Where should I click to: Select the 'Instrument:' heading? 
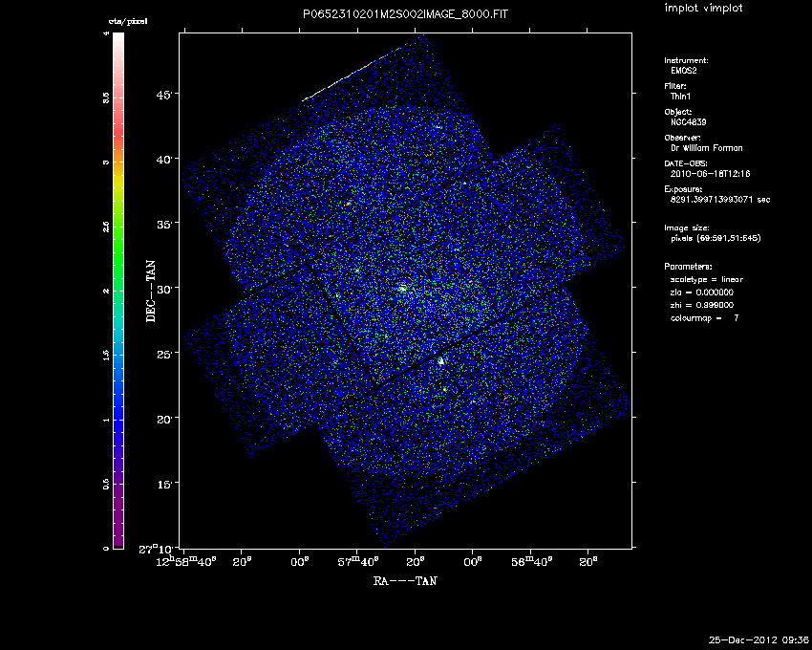[686, 60]
